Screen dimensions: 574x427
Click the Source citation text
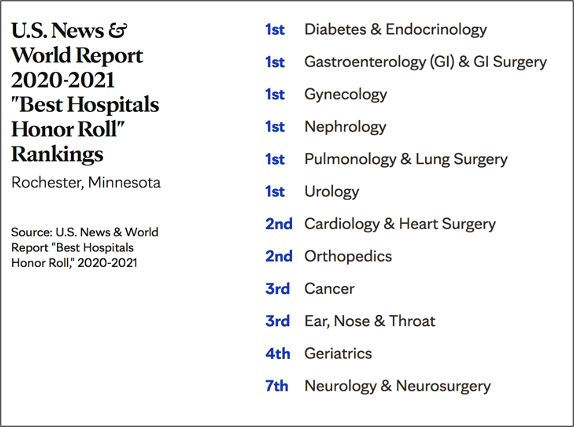tap(85, 248)
